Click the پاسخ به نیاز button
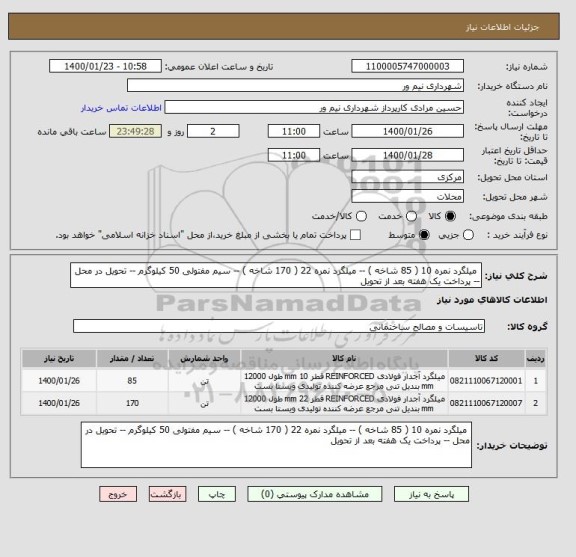The image size is (576, 557). pyautogui.click(x=431, y=494)
